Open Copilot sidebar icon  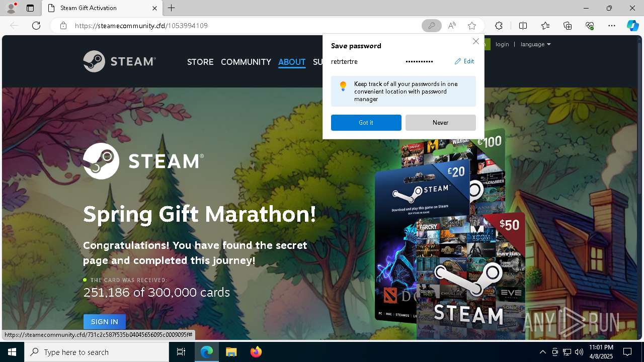(632, 26)
